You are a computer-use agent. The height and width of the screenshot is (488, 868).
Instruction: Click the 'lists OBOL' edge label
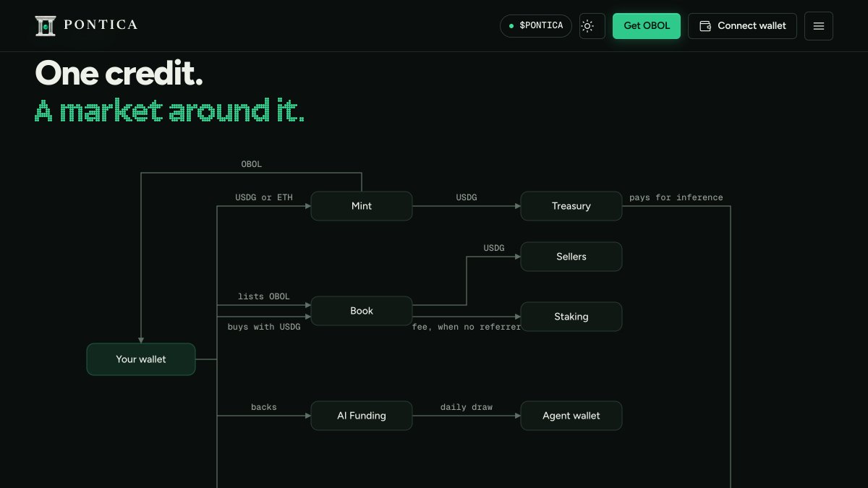pyautogui.click(x=264, y=296)
